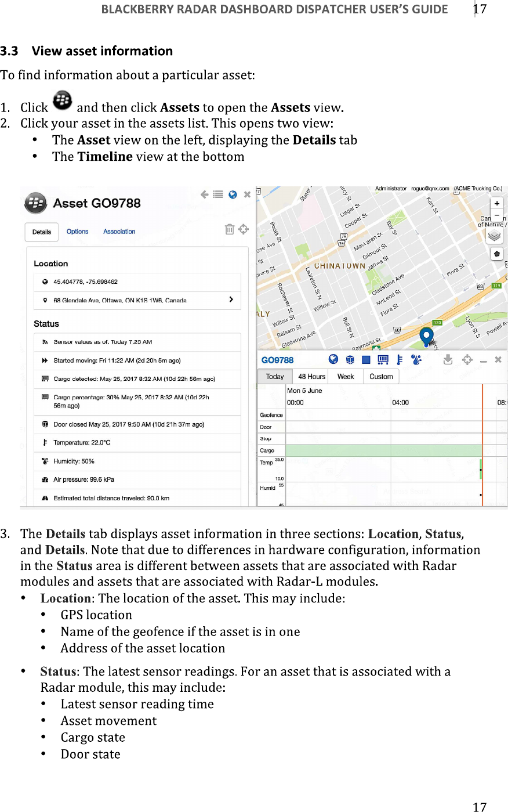The height and width of the screenshot is (812, 508).
Task: Click the Humid row label in timeline
Action: [x=267, y=488]
